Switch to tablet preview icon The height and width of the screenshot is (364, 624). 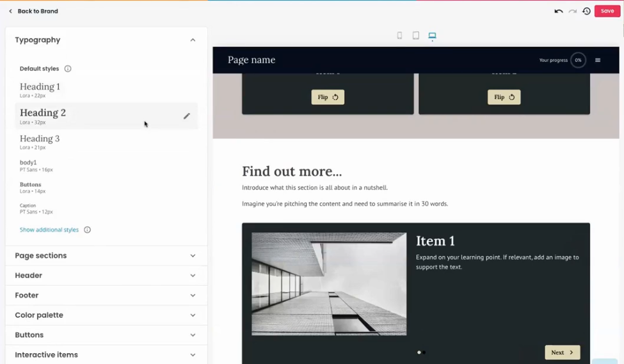(416, 35)
